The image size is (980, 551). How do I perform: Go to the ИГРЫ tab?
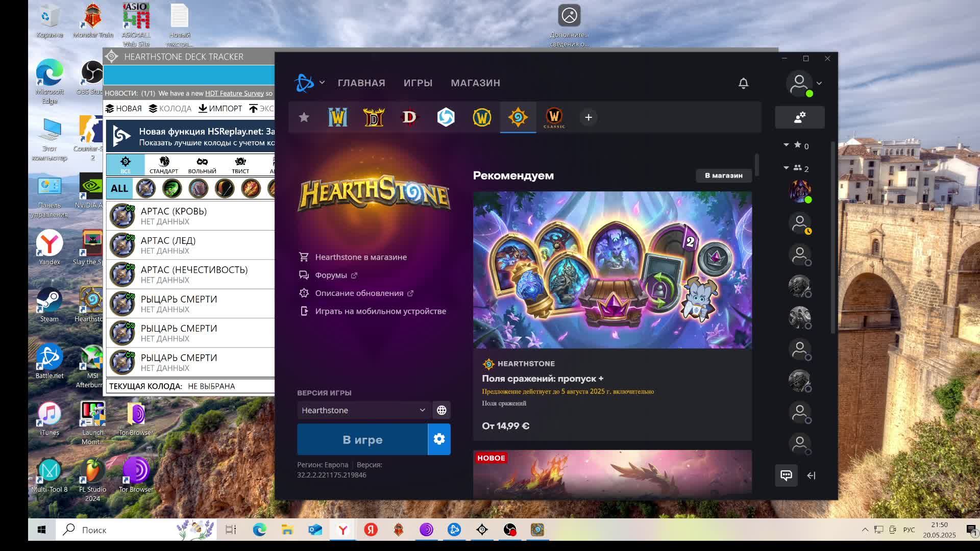pyautogui.click(x=418, y=83)
